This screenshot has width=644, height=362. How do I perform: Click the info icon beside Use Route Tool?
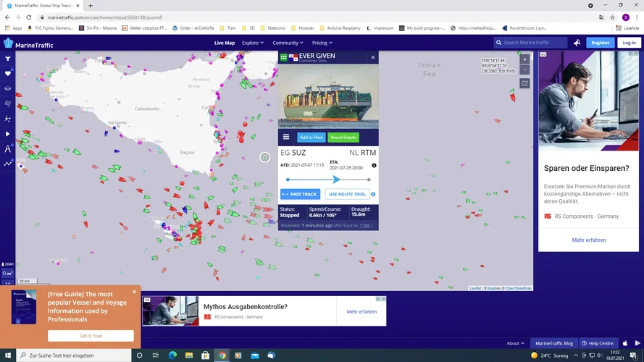click(x=373, y=194)
